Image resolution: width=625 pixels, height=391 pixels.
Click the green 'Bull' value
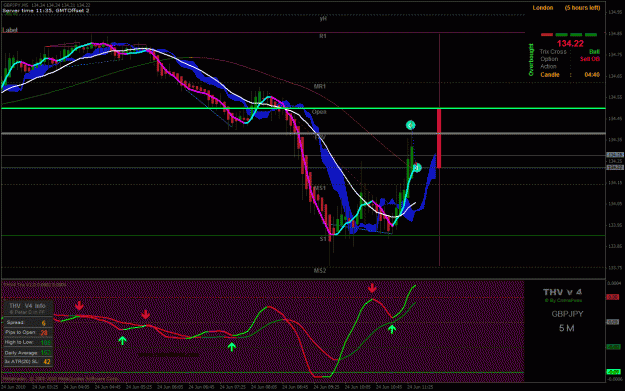pyautogui.click(x=594, y=52)
